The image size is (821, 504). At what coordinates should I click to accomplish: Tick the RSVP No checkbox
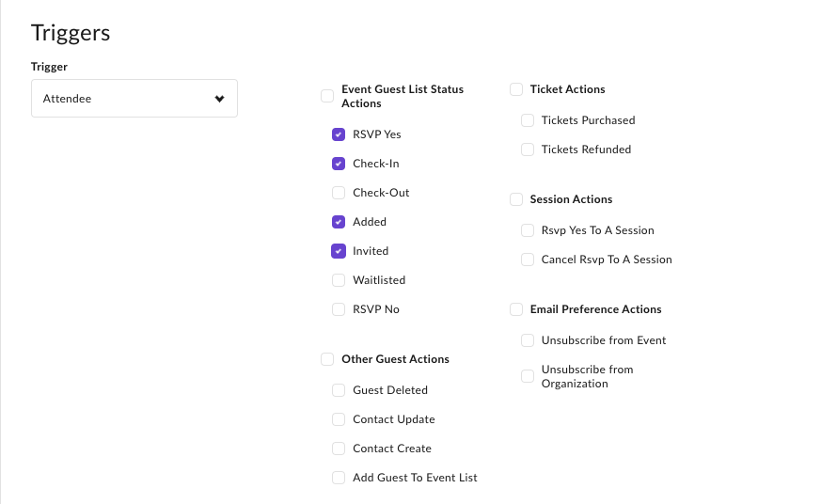(x=339, y=309)
